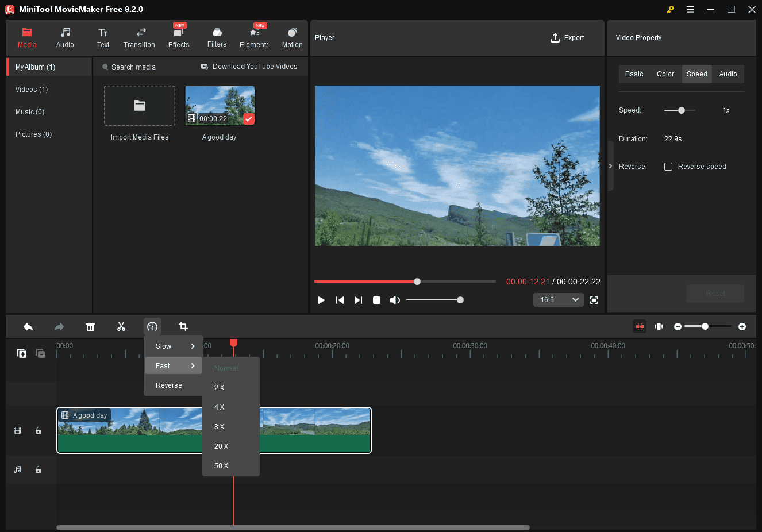Screen dimensions: 762x532
Task: Jump to next frame
Action: [358, 300]
